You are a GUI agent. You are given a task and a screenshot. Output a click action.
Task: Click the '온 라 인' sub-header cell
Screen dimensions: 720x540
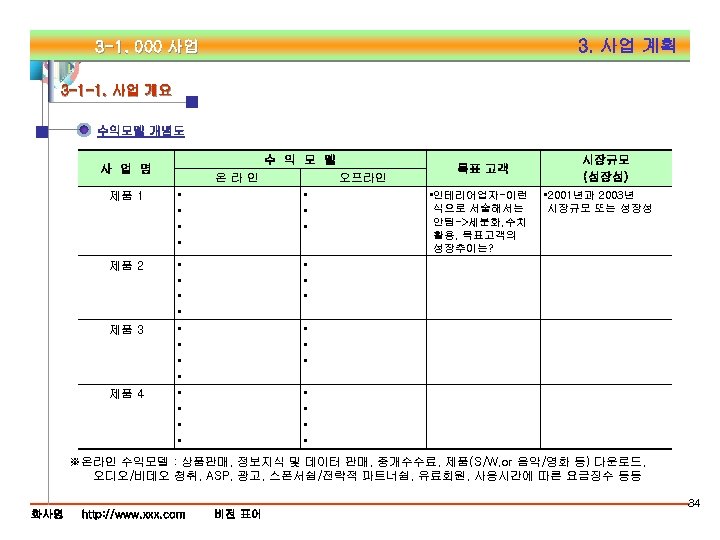pos(237,178)
